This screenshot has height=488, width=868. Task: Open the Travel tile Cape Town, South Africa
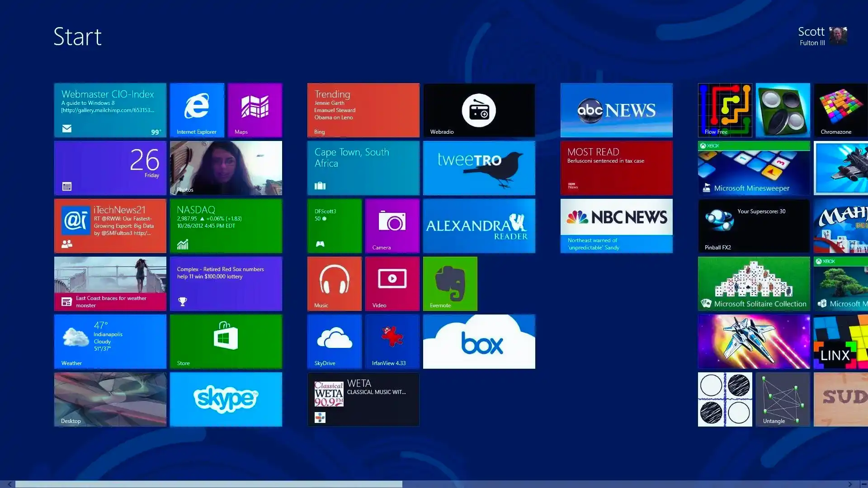[363, 168]
